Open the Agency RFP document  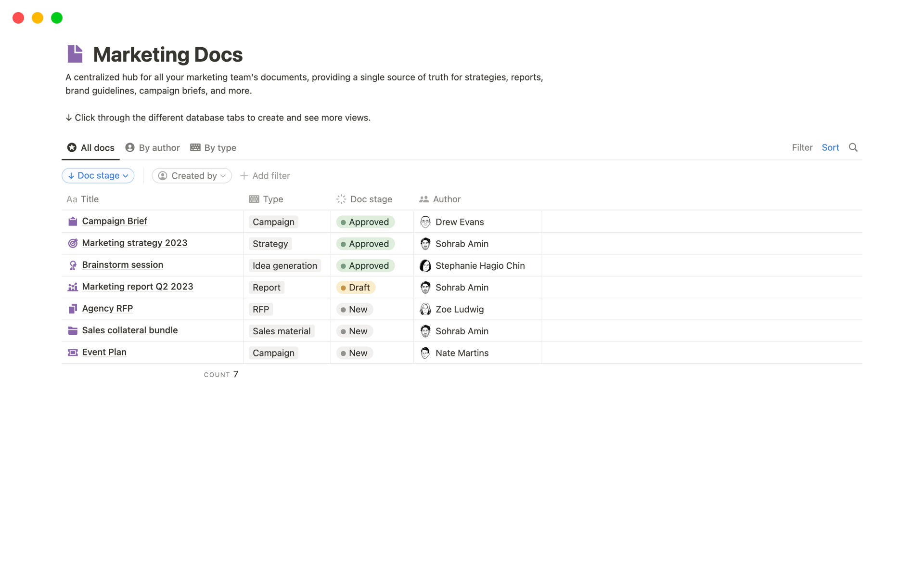tap(107, 308)
